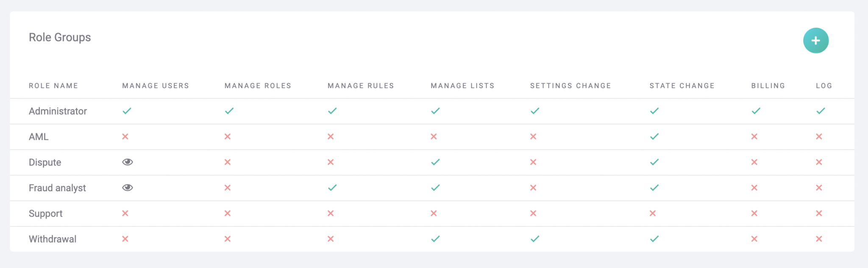This screenshot has width=868, height=268.
Task: Click the red X under Manage Roles for AML
Action: [228, 137]
